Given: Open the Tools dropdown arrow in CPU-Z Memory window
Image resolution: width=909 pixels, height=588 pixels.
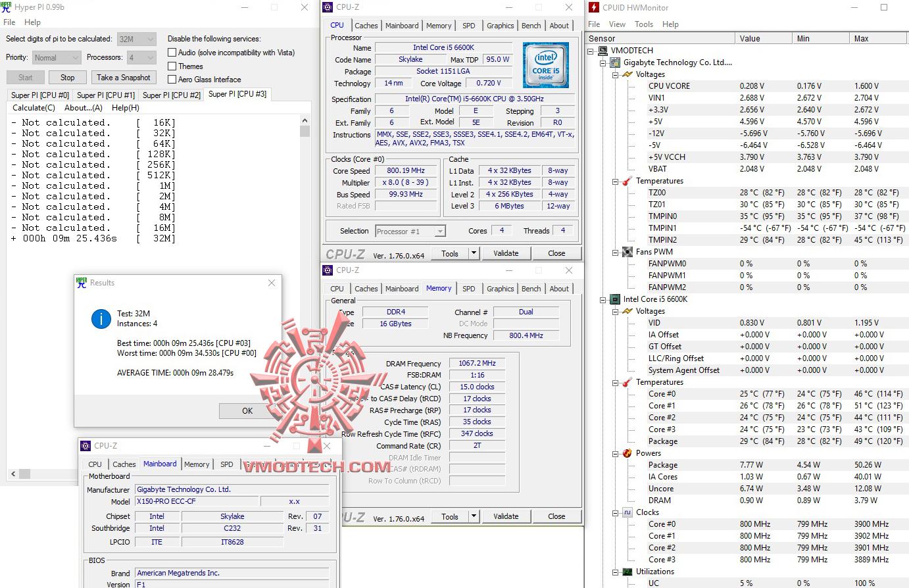Looking at the screenshot, I should click(474, 516).
